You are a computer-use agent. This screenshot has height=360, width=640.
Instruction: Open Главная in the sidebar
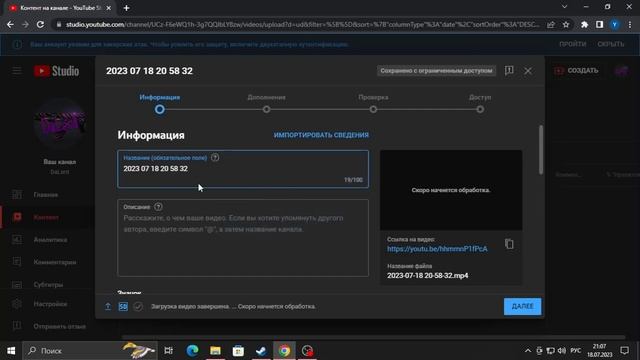(46, 195)
